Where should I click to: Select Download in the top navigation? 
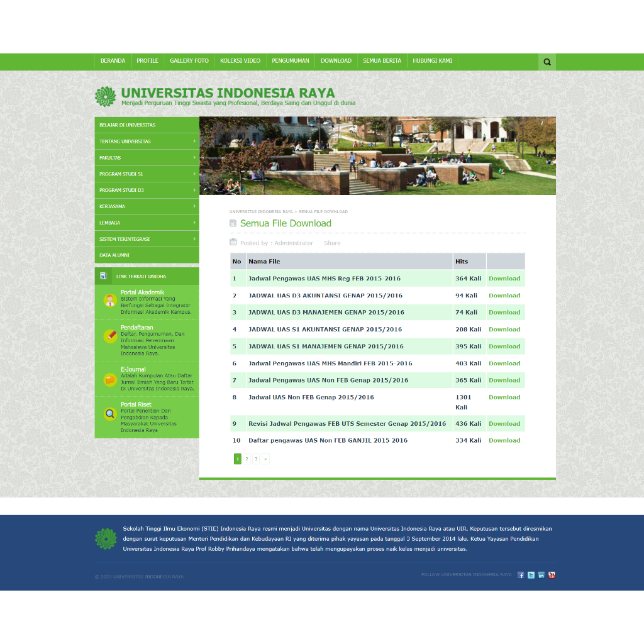(336, 61)
